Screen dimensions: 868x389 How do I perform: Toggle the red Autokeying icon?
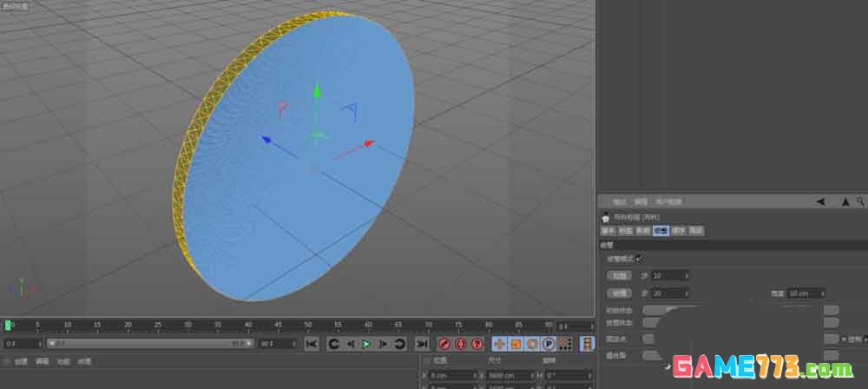click(x=461, y=344)
